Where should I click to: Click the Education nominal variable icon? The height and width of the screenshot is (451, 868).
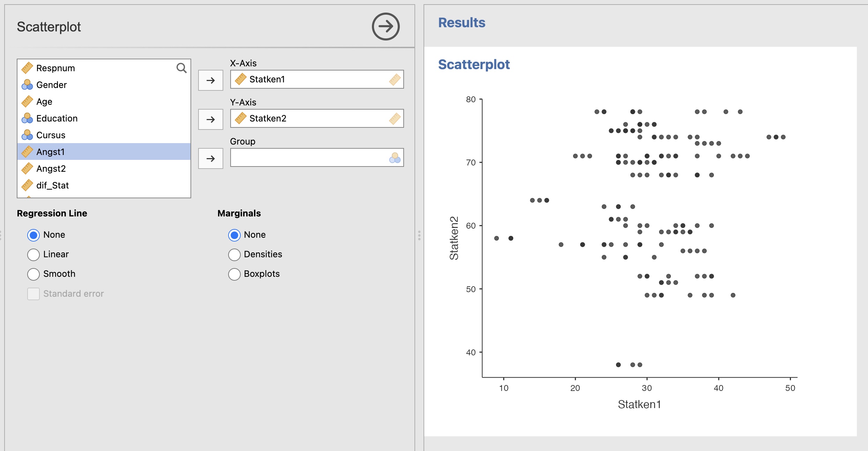(x=27, y=118)
